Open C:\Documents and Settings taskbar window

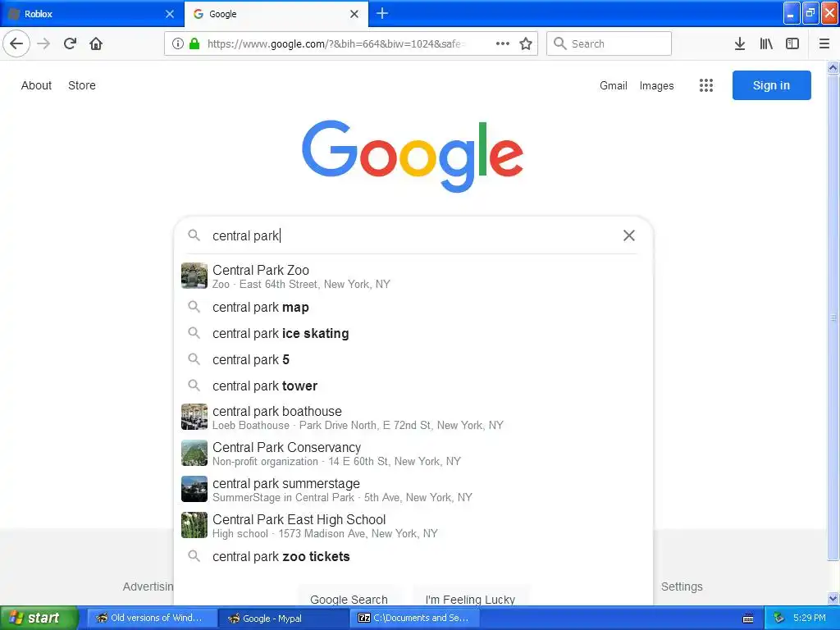(416, 618)
